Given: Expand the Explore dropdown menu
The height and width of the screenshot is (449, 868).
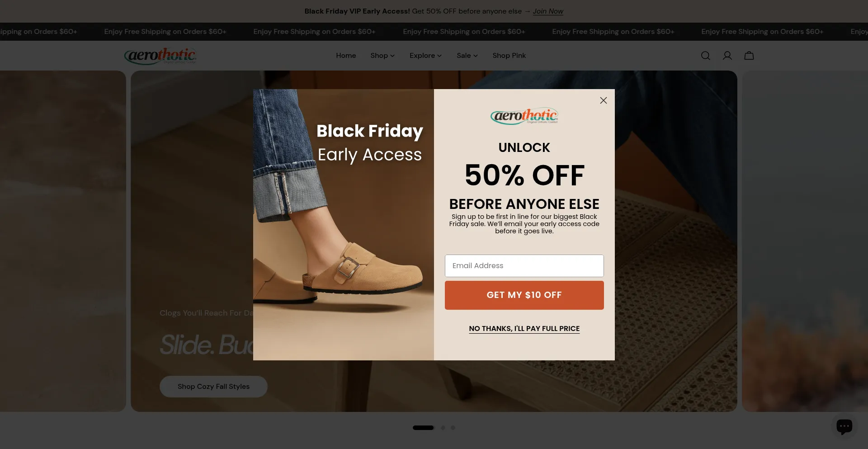Looking at the screenshot, I should tap(425, 56).
